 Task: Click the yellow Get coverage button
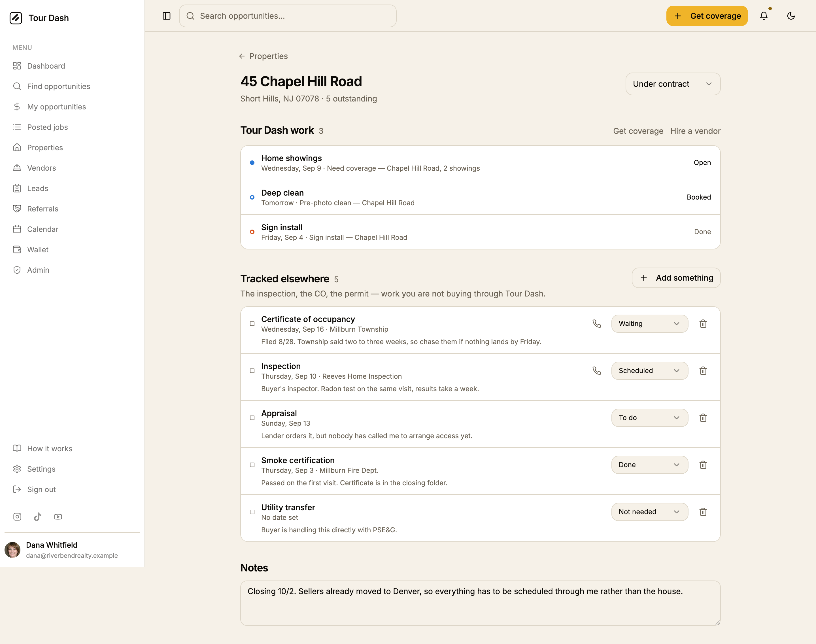(707, 16)
